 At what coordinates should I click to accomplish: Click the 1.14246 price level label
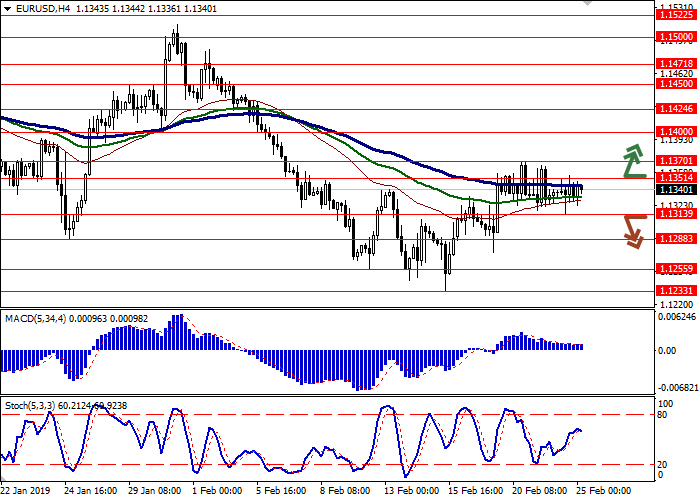click(x=675, y=110)
